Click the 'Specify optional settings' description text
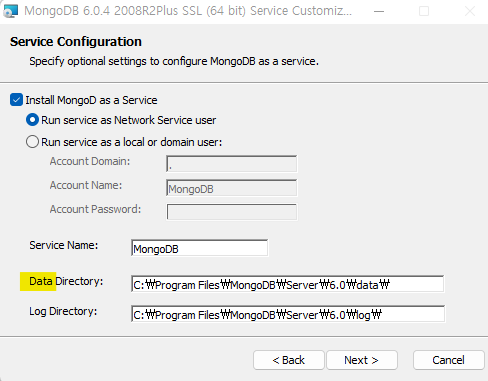This screenshot has height=381, width=488. pos(174,61)
